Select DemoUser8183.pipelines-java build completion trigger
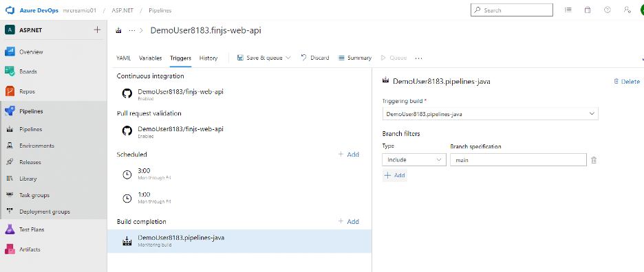Screen dimensions: 644x272 tap(239, 241)
